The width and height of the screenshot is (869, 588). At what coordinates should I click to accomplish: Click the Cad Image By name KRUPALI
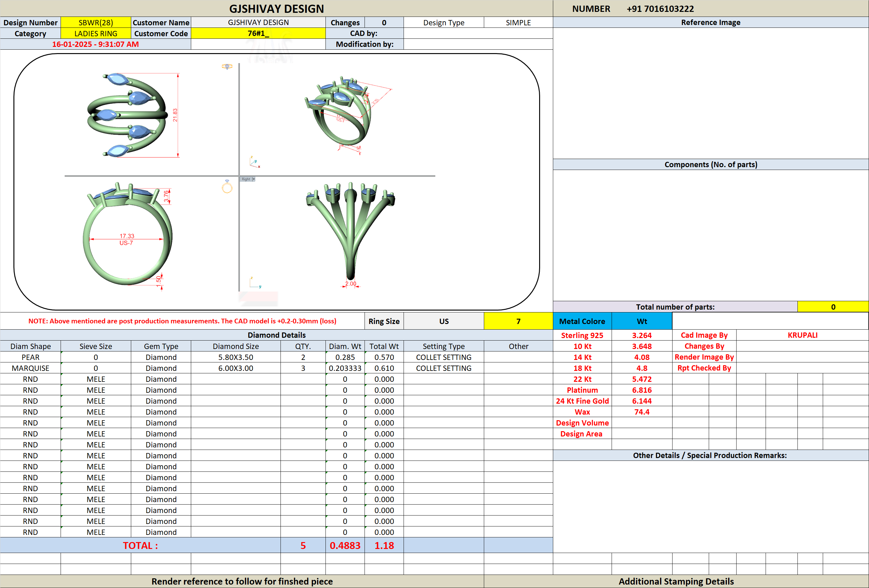[x=802, y=335]
